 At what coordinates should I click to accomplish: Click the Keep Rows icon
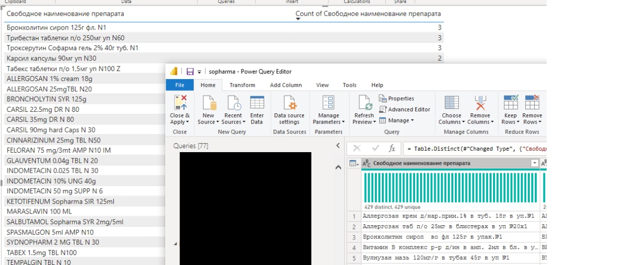click(x=511, y=102)
